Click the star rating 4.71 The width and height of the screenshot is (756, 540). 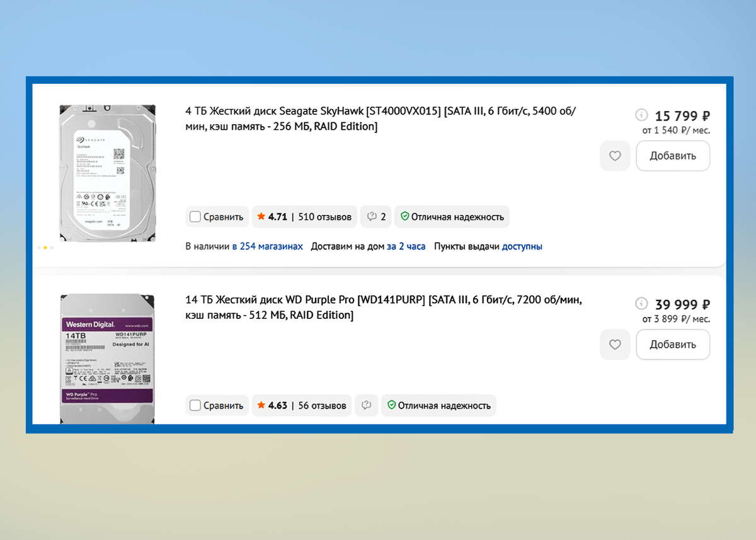[x=272, y=217]
